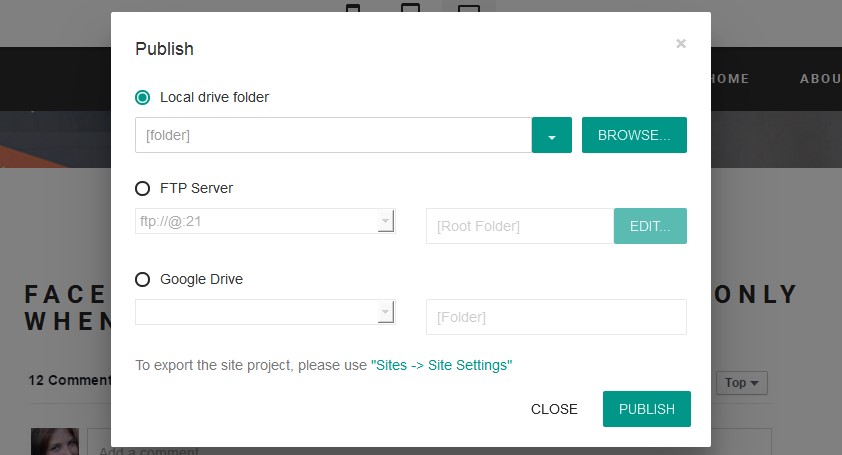Click the BROWSE... button

pos(634,135)
